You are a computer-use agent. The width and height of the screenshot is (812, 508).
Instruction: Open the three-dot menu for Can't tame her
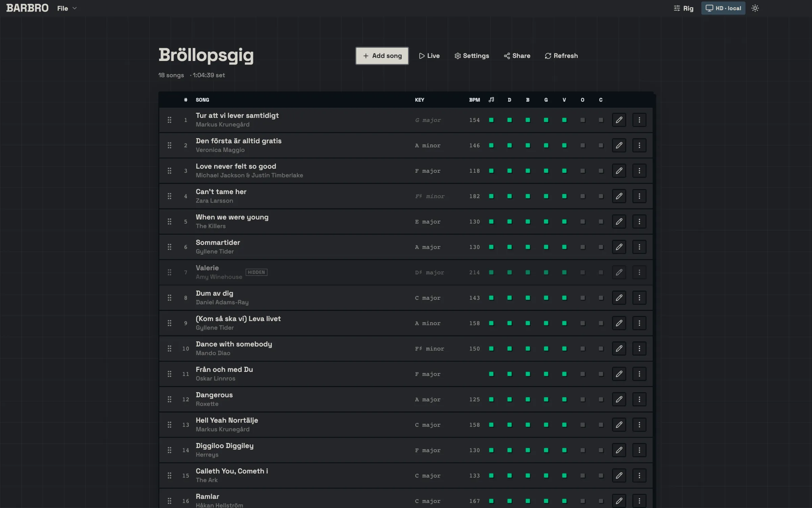pyautogui.click(x=639, y=196)
